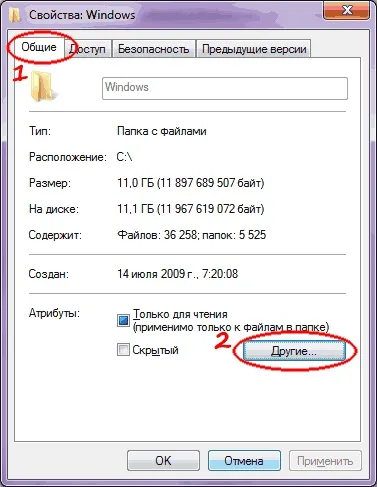The width and height of the screenshot is (377, 487).
Task: Click creation date 14 июля 2009 г.
Action: tap(157, 274)
